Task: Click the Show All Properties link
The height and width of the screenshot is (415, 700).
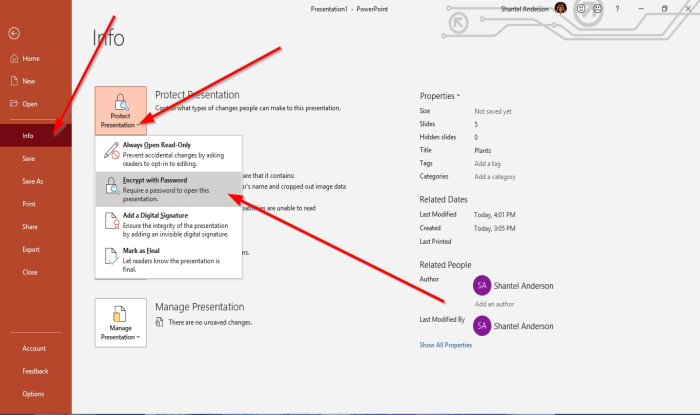Action: [x=446, y=345]
